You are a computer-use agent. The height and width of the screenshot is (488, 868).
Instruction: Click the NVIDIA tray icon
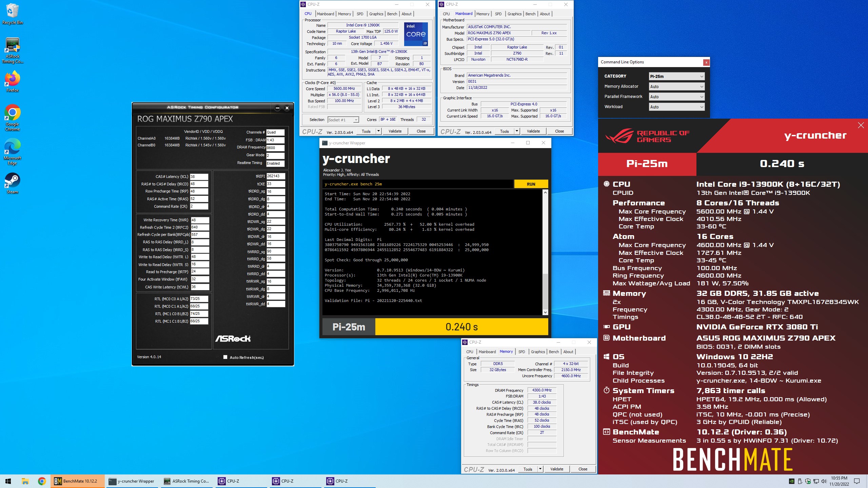pos(791,481)
